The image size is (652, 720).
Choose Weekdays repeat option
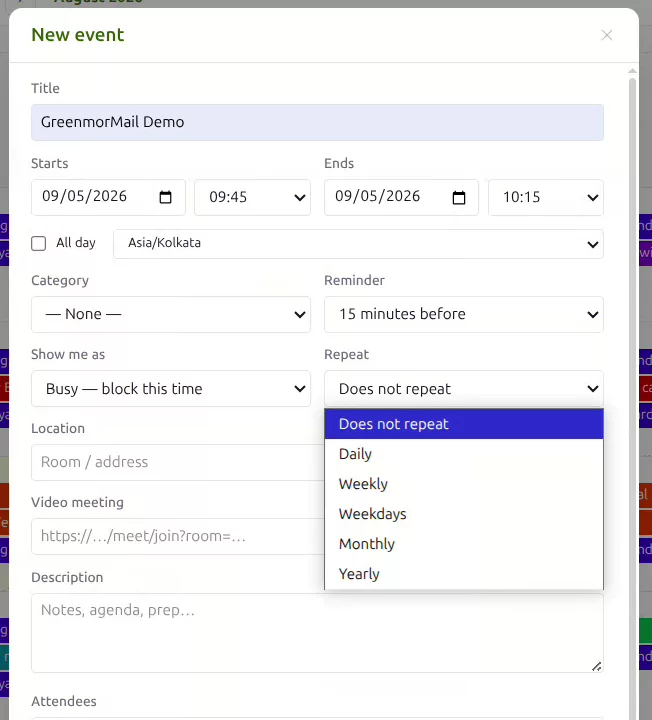(x=464, y=514)
